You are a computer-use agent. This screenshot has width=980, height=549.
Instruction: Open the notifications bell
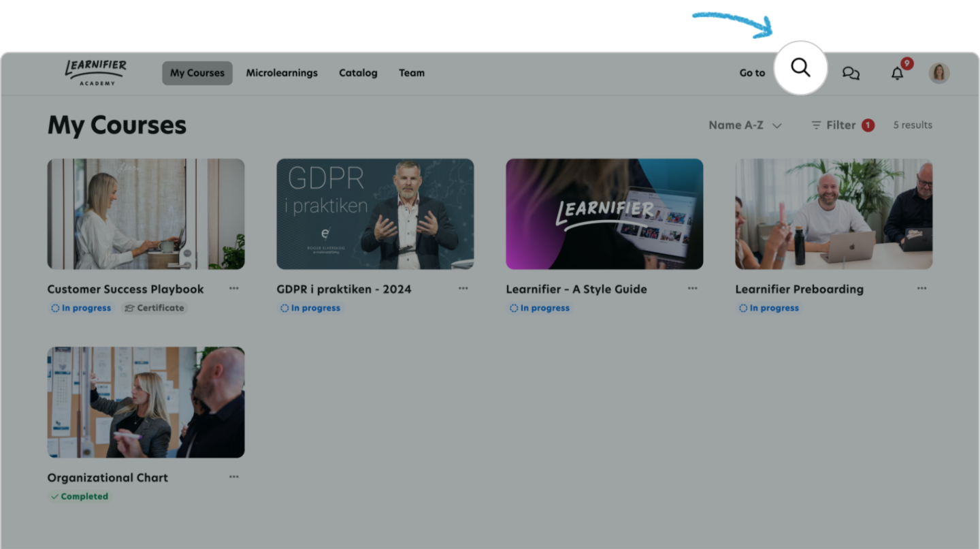click(898, 73)
